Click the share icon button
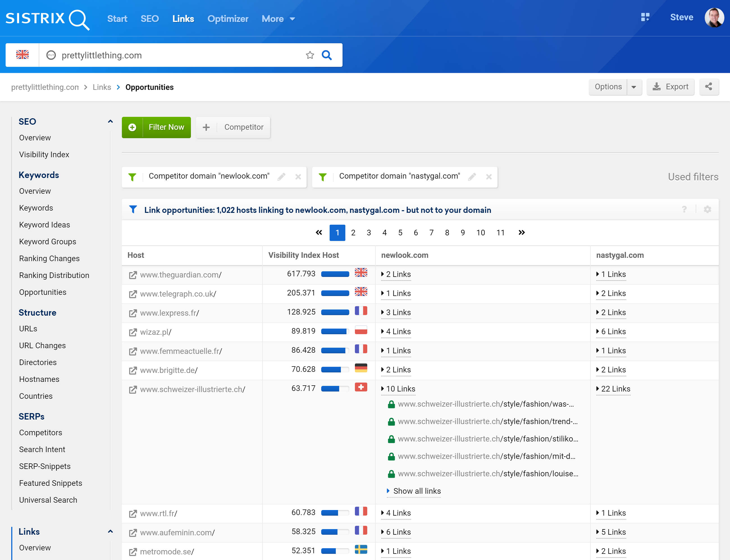The height and width of the screenshot is (560, 730). (709, 87)
